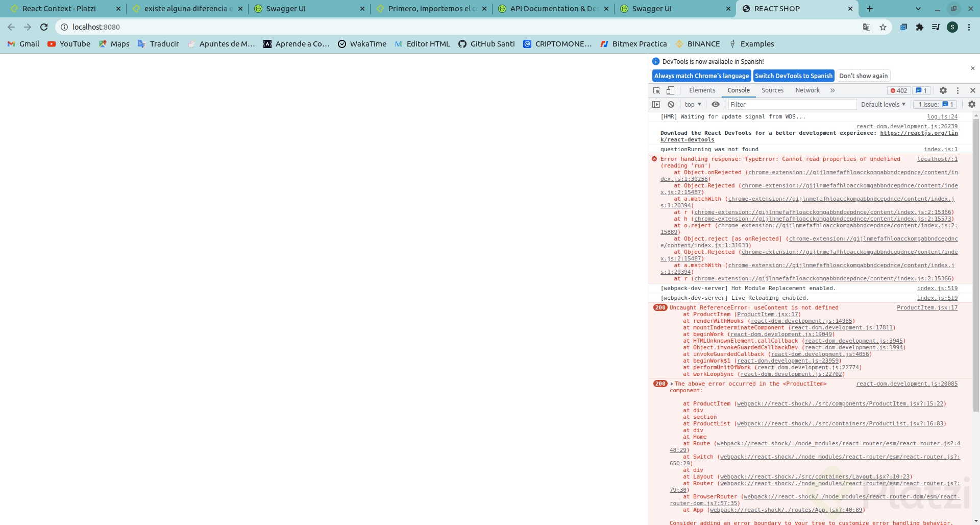Viewport: 980px width, 525px height.
Task: Open the localhost/:1 source link
Action: tap(937, 159)
